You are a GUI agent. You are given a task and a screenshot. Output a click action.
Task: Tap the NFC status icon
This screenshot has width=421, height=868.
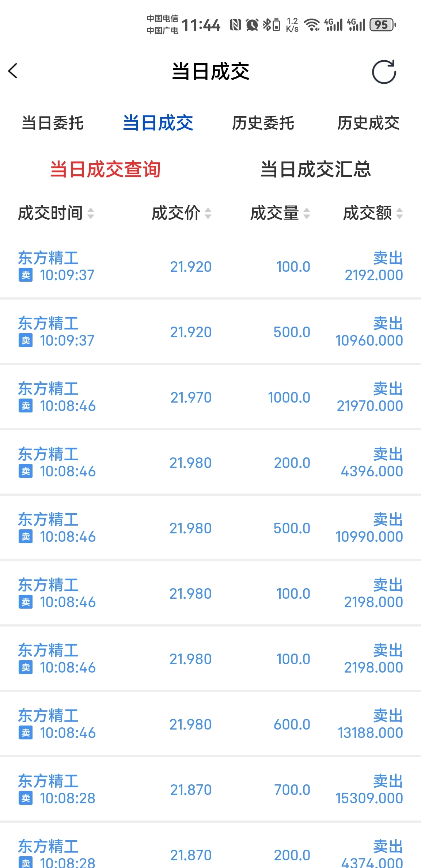235,25
